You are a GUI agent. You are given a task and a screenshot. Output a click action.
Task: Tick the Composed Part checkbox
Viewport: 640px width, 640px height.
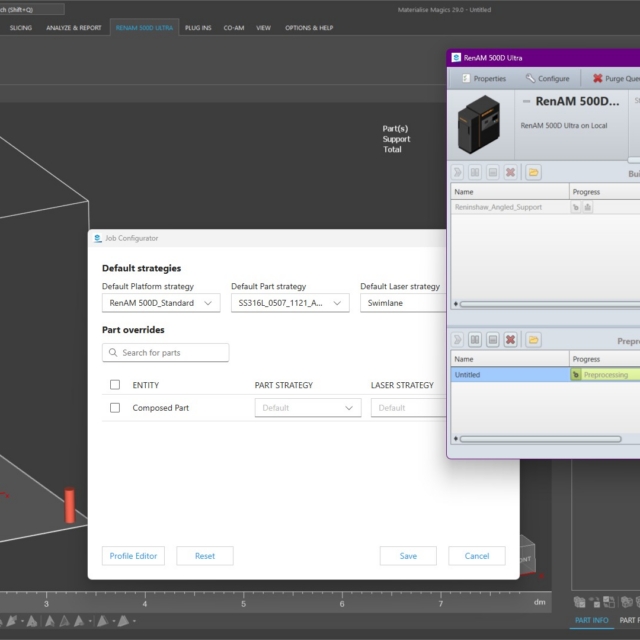(115, 407)
